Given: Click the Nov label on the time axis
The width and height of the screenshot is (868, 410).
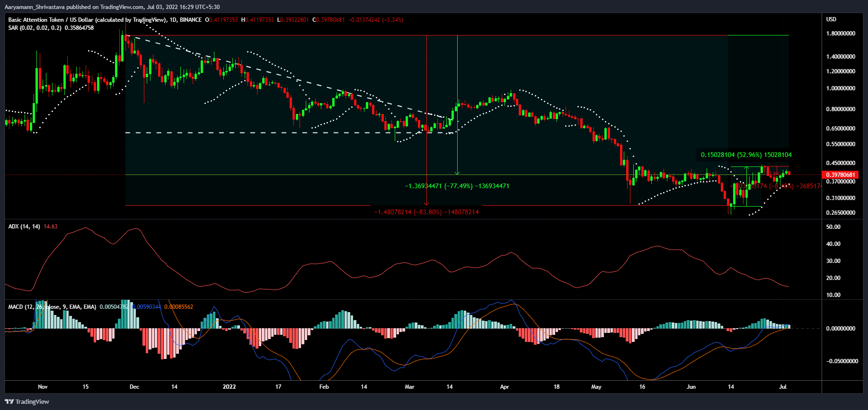Looking at the screenshot, I should (43, 387).
